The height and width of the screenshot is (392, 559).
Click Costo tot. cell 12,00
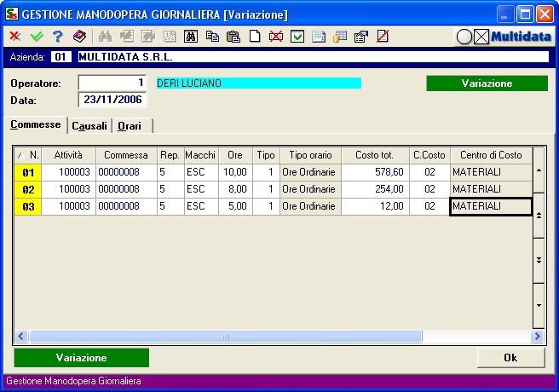pyautogui.click(x=375, y=207)
